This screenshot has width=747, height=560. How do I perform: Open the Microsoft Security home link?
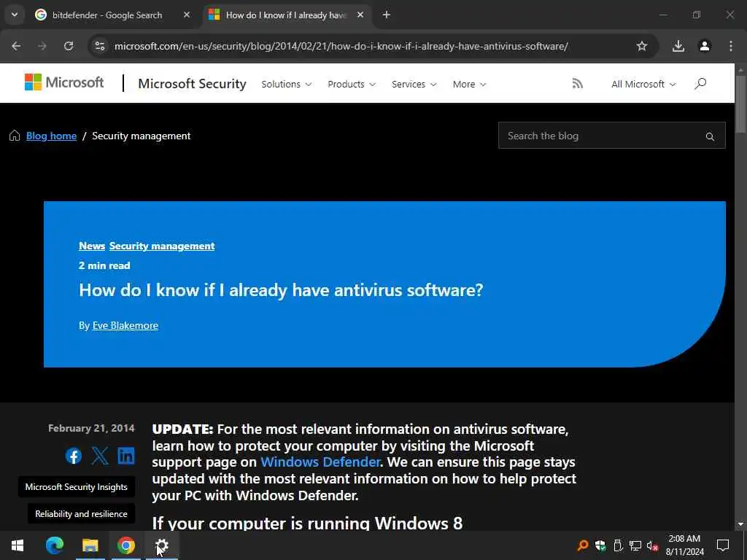click(192, 84)
